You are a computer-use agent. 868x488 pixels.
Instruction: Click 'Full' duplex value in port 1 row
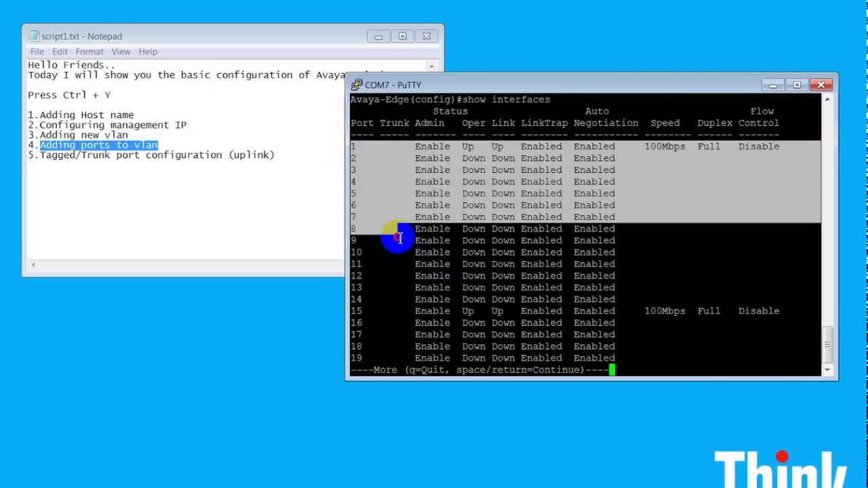click(x=709, y=146)
